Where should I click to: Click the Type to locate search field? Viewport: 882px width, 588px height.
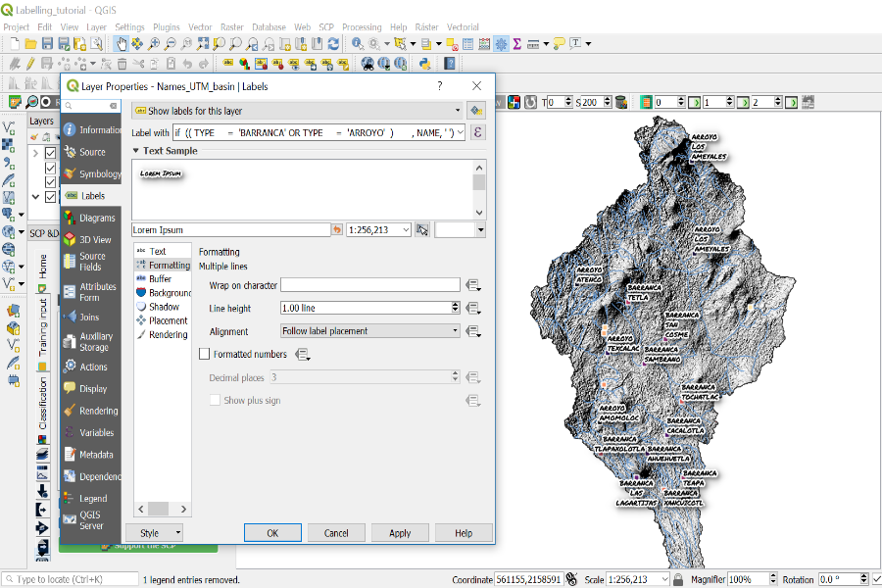(71, 579)
